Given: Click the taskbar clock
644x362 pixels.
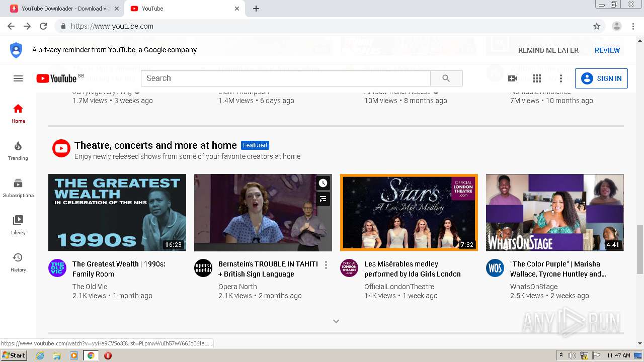Looking at the screenshot, I should click(x=618, y=355).
